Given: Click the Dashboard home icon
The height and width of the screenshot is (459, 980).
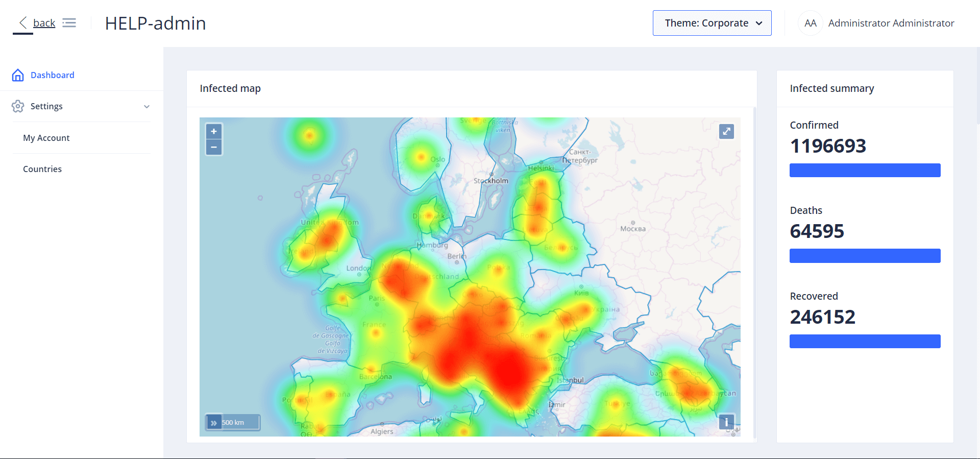Looking at the screenshot, I should point(18,75).
